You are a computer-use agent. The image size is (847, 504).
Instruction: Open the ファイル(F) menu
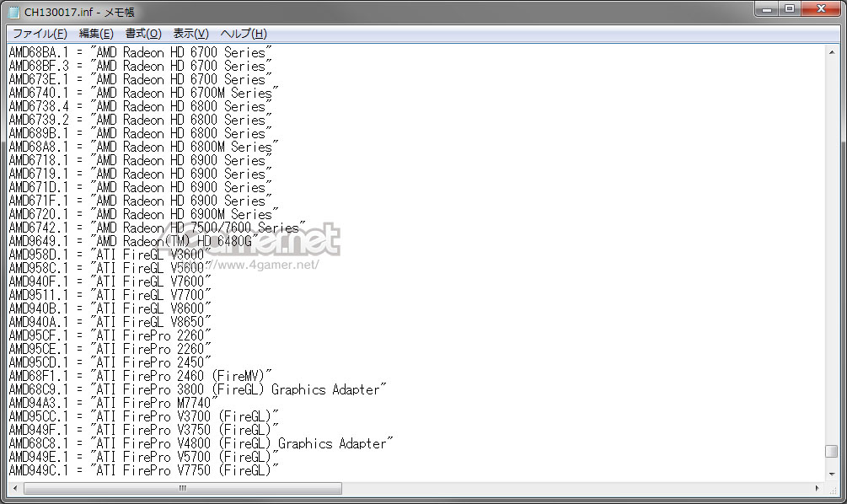tap(40, 34)
